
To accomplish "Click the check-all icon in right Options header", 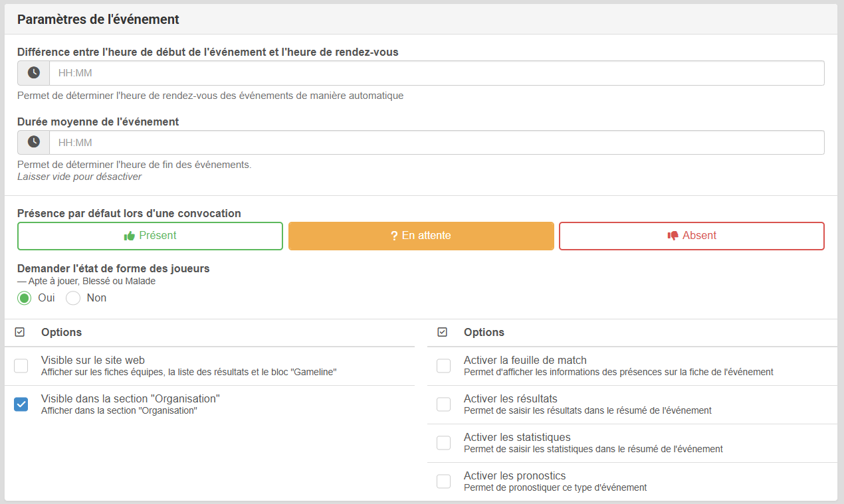I will click(x=443, y=332).
